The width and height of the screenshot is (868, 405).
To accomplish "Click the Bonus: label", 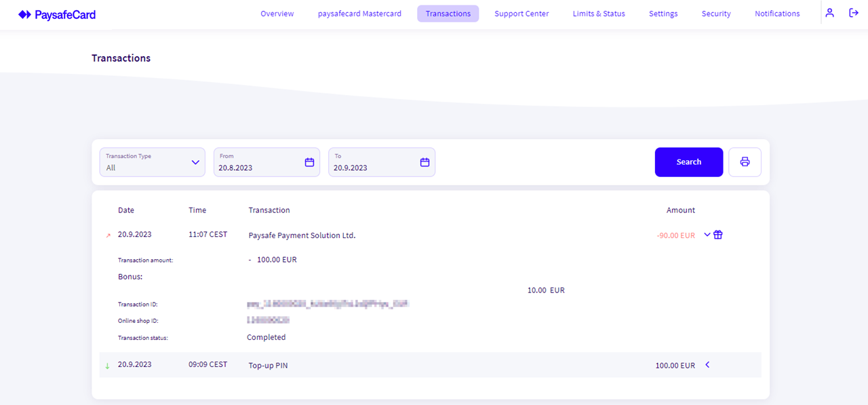I will (130, 277).
